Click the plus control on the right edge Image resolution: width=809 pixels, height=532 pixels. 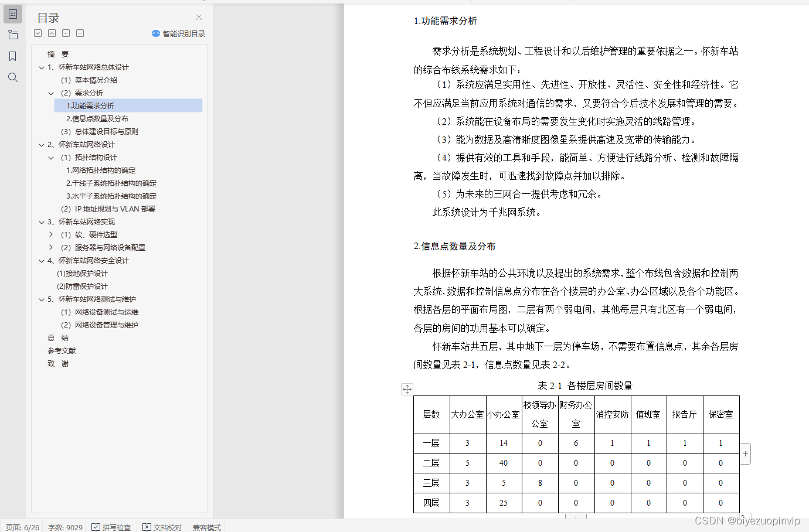coord(745,453)
